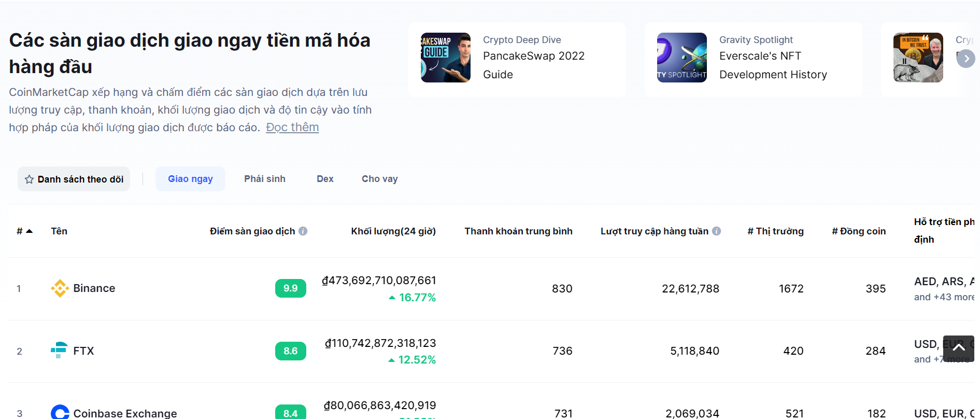Click the 16.77% volume change for Binance

coord(413,298)
